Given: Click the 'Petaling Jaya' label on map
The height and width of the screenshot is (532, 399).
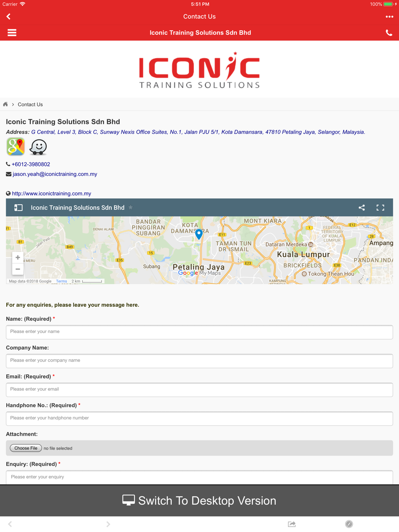Looking at the screenshot, I should pyautogui.click(x=199, y=267).
